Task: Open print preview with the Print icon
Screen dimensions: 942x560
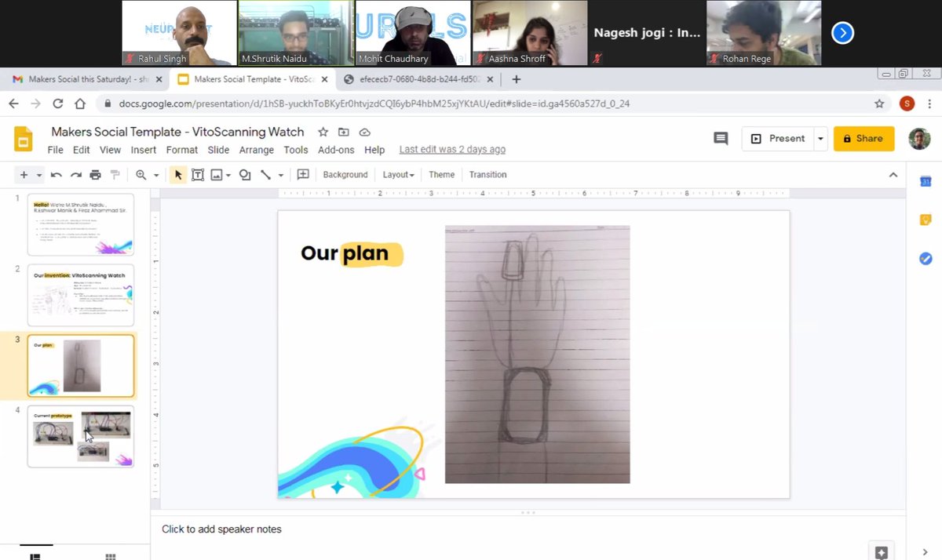Action: (94, 174)
